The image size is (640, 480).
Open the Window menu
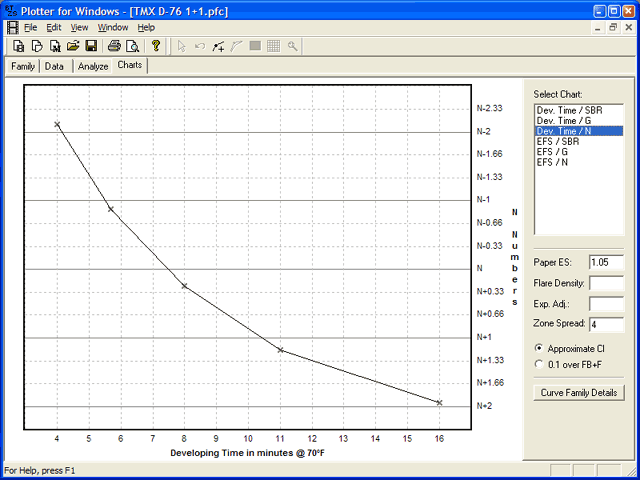(113, 27)
